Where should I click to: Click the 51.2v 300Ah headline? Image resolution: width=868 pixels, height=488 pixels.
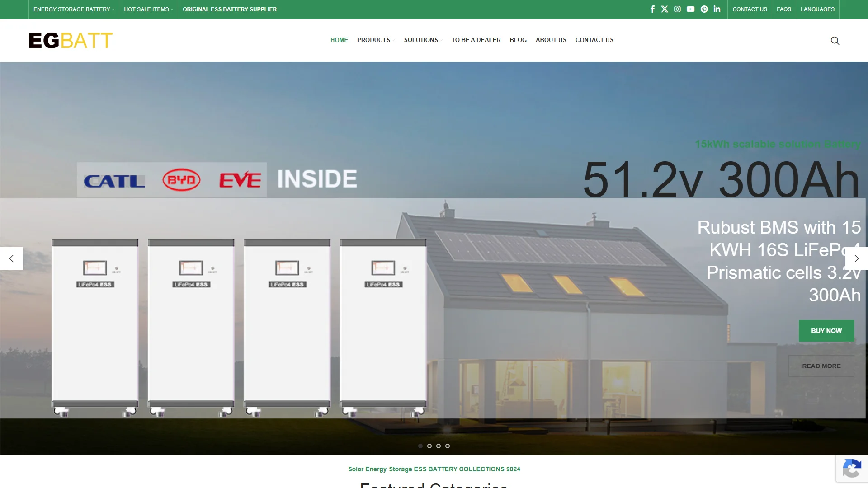721,180
